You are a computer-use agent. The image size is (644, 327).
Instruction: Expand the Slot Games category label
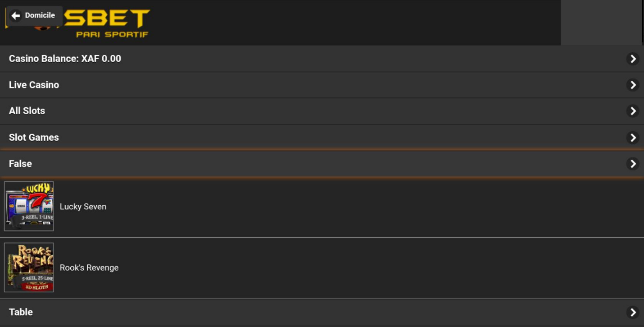[x=34, y=138]
